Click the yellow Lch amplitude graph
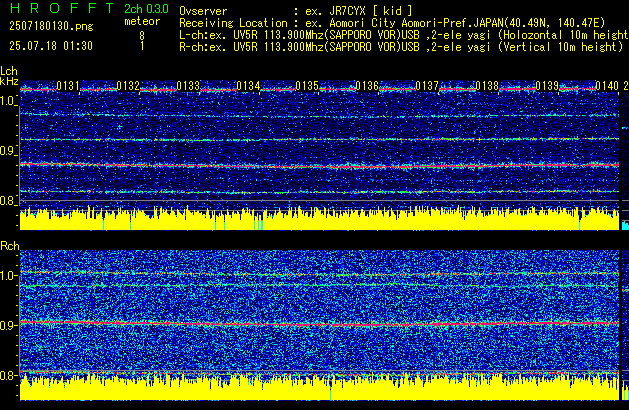 click(319, 218)
